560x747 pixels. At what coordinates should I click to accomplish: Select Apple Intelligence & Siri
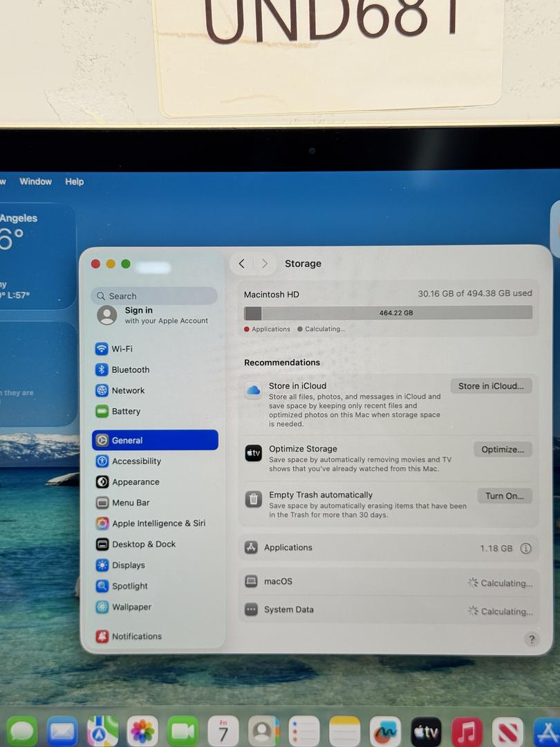(x=158, y=524)
